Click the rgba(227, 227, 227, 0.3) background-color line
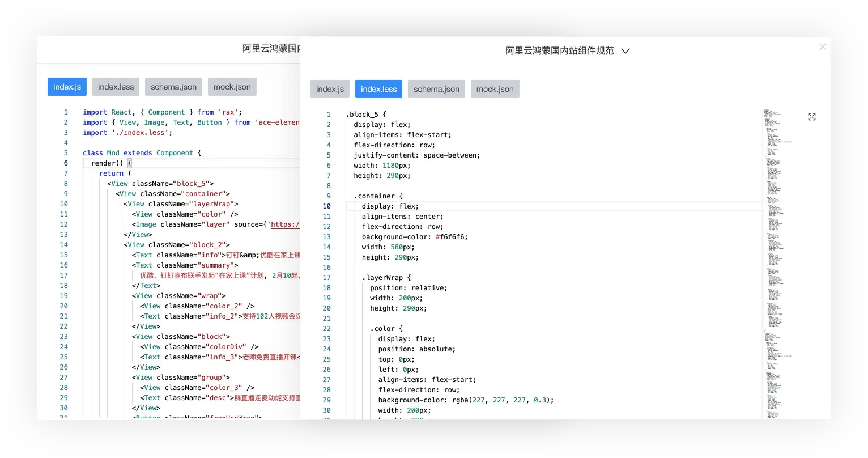This screenshot has height=458, width=868. [x=466, y=400]
